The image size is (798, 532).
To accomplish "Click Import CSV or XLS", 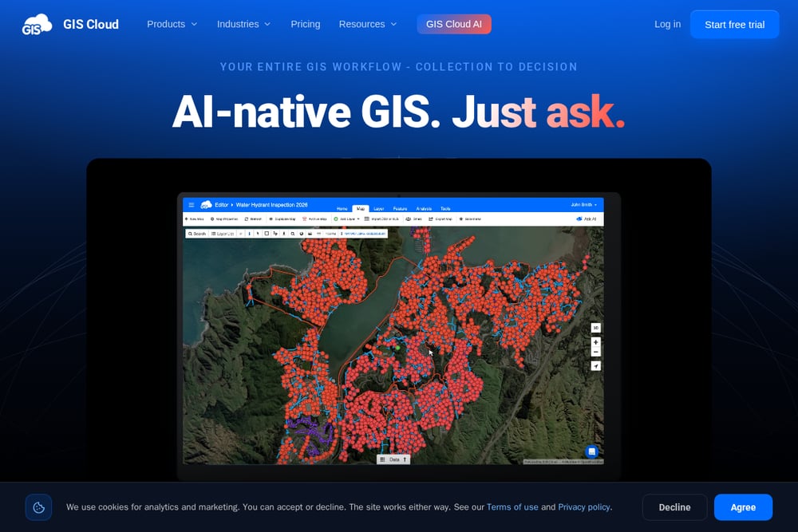I will 381,219.
